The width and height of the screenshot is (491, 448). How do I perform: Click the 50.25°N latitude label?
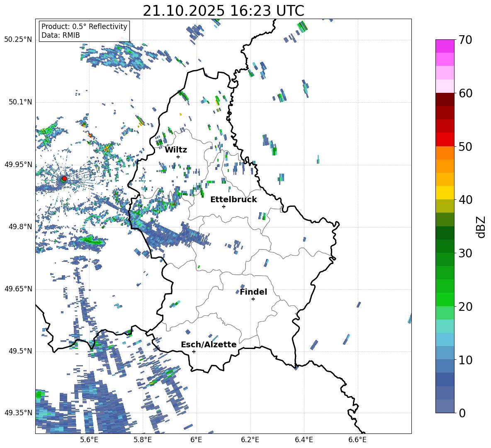coord(18,40)
